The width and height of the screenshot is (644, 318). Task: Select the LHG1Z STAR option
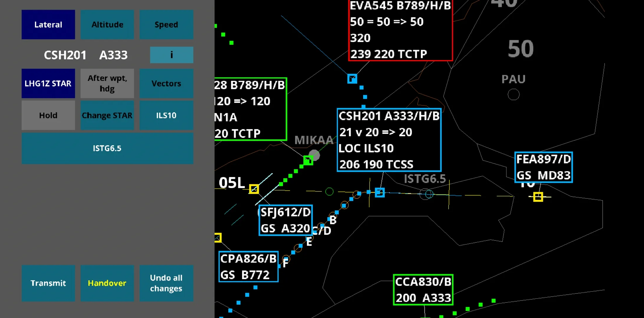[x=48, y=83]
